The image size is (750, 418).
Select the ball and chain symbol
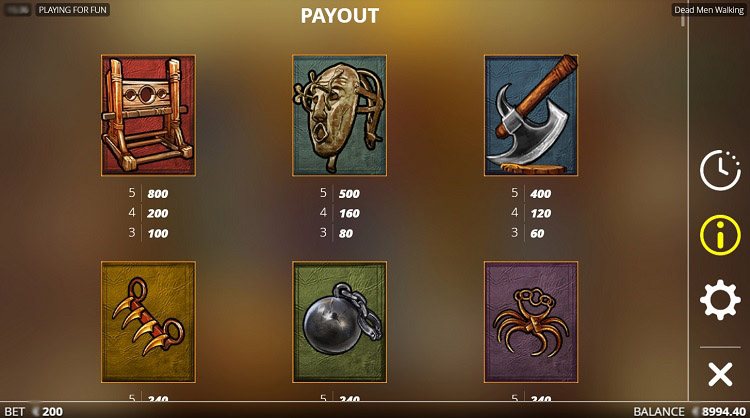[x=340, y=322]
